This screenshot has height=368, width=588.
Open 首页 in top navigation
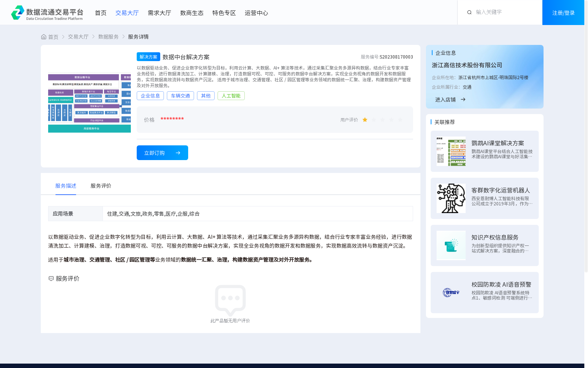tap(101, 13)
